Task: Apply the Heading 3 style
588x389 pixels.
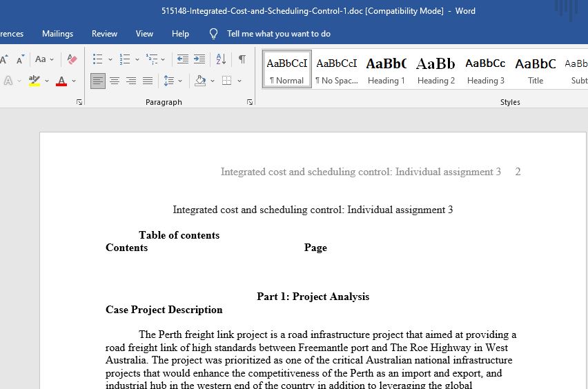Action: click(x=486, y=70)
